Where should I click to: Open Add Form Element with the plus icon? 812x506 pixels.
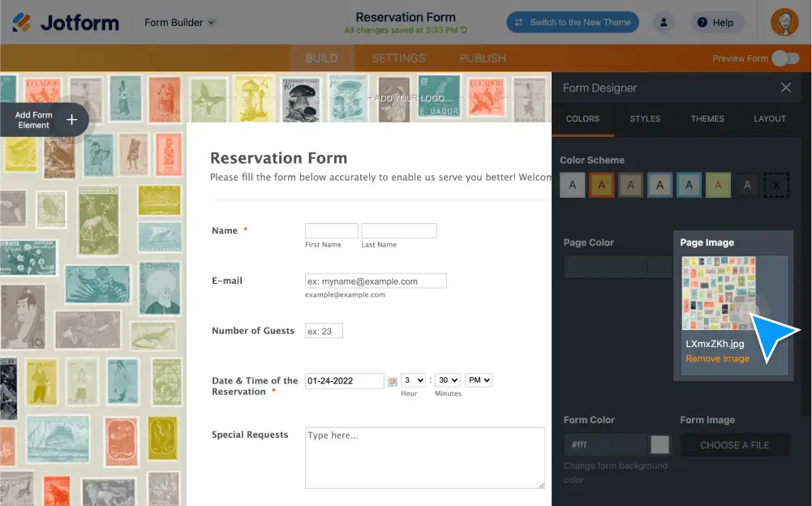click(x=70, y=119)
